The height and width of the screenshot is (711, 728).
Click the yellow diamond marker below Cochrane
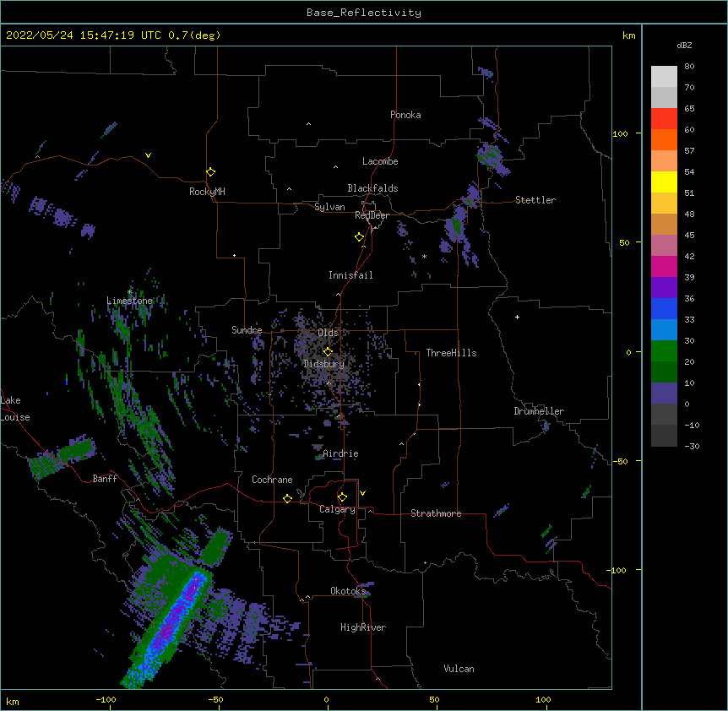tap(287, 498)
